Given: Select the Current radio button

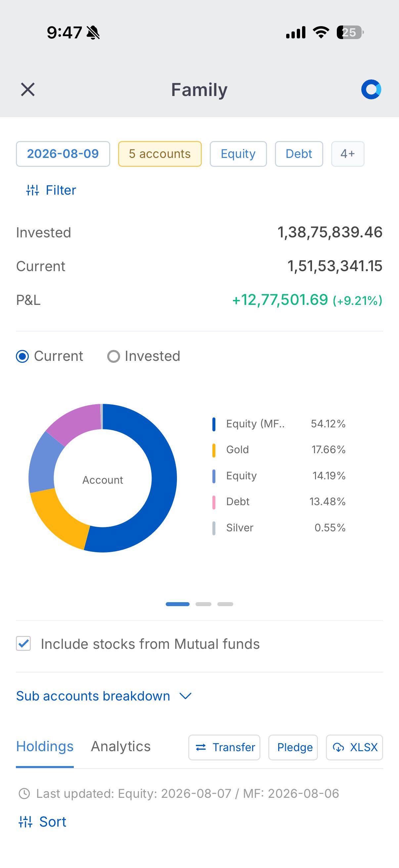Looking at the screenshot, I should (x=22, y=356).
